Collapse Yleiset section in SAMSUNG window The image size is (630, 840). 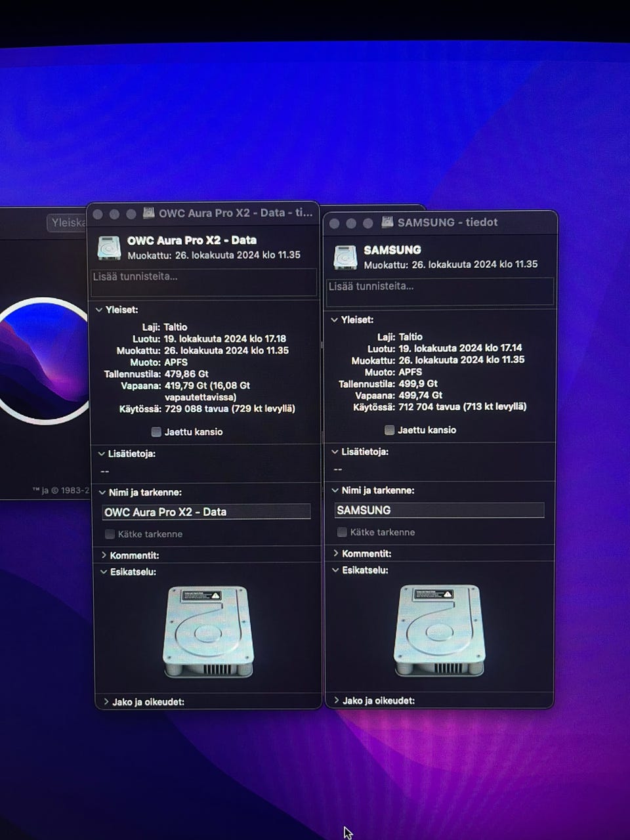[335, 320]
